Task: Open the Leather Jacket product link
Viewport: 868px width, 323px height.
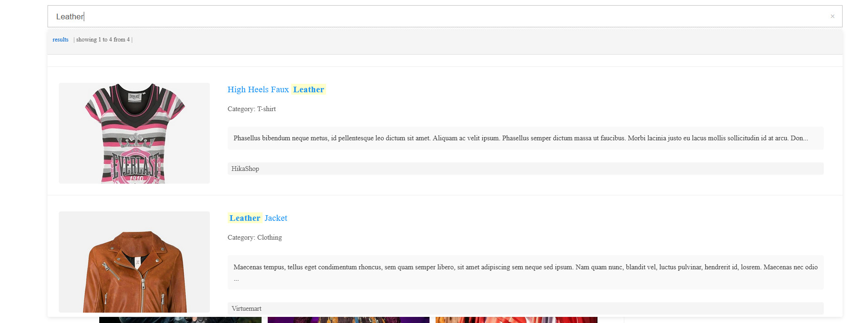Action: tap(258, 218)
